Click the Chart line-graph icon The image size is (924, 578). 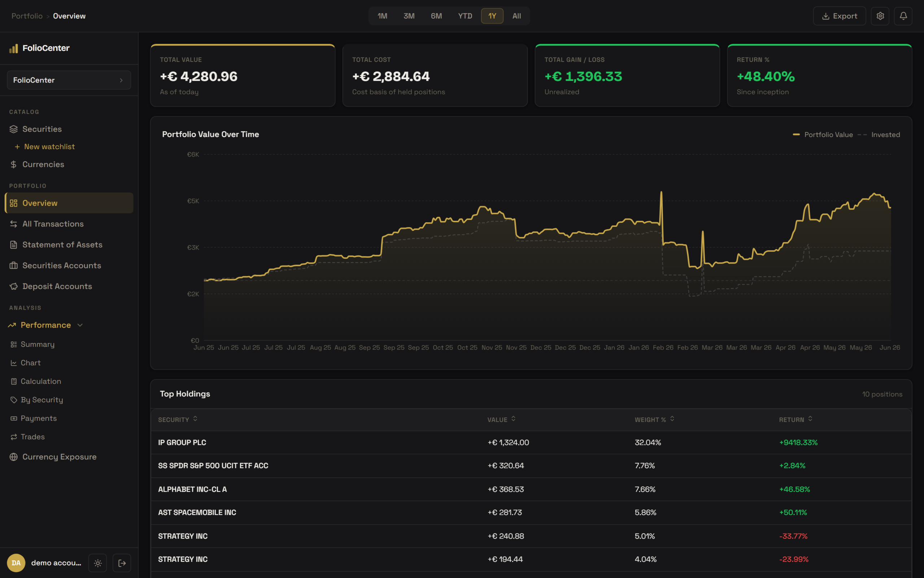click(14, 363)
